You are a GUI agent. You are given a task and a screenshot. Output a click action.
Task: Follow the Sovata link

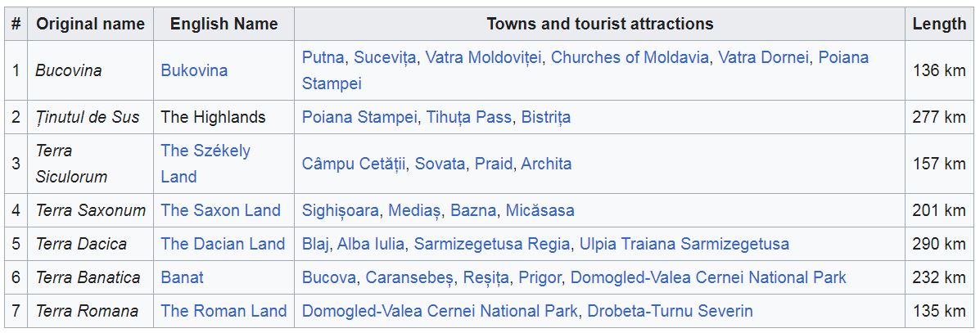pos(440,164)
